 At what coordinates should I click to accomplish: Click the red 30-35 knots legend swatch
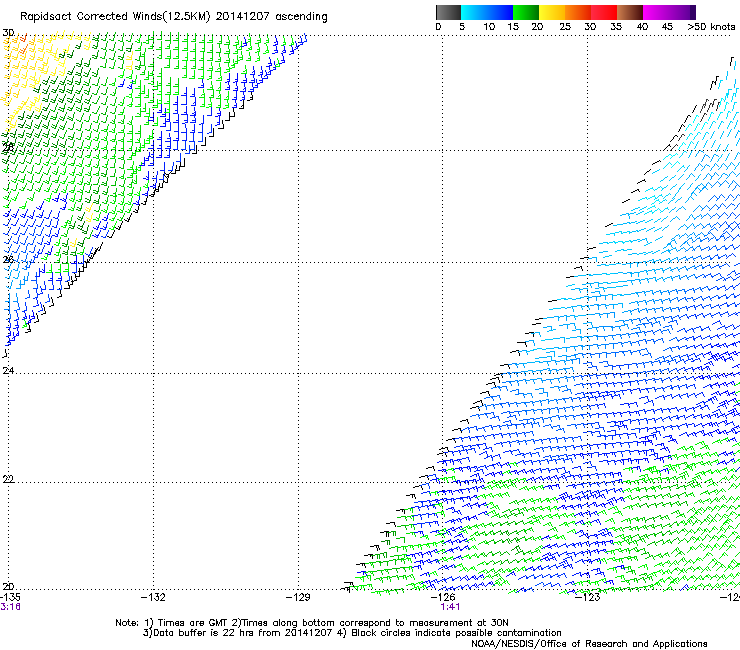[604, 12]
